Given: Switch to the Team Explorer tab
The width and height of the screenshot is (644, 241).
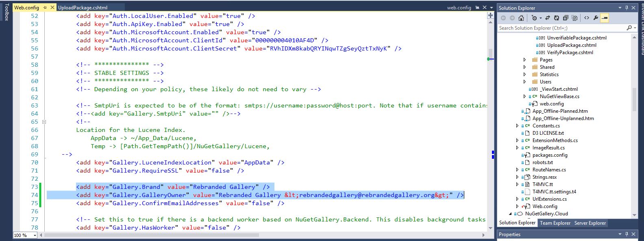Looking at the screenshot, I should pos(555,223).
